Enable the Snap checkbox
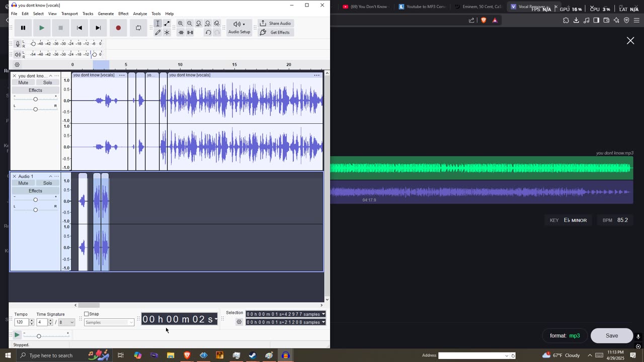644x362 pixels. (x=87, y=314)
